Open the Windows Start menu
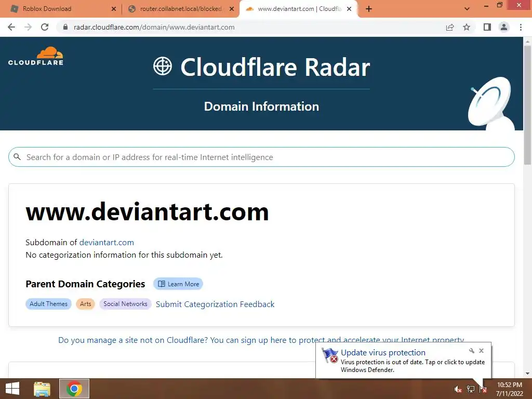532x399 pixels. click(12, 389)
